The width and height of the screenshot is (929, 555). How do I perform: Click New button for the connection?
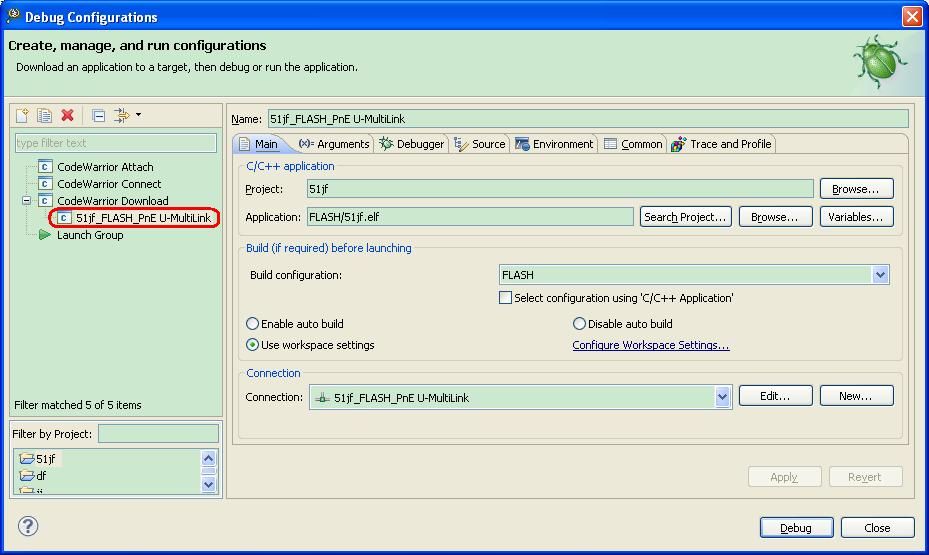click(x=856, y=396)
